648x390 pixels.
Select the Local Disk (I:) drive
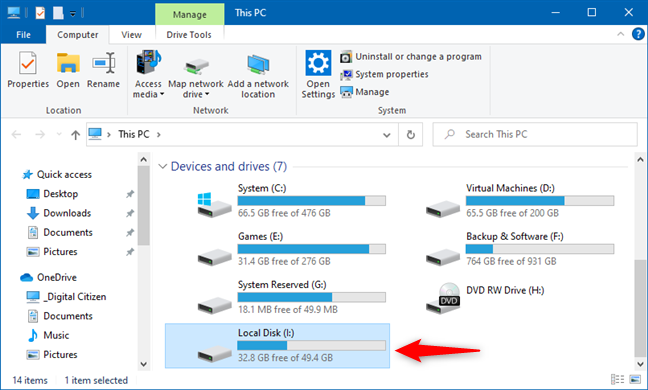point(277,346)
